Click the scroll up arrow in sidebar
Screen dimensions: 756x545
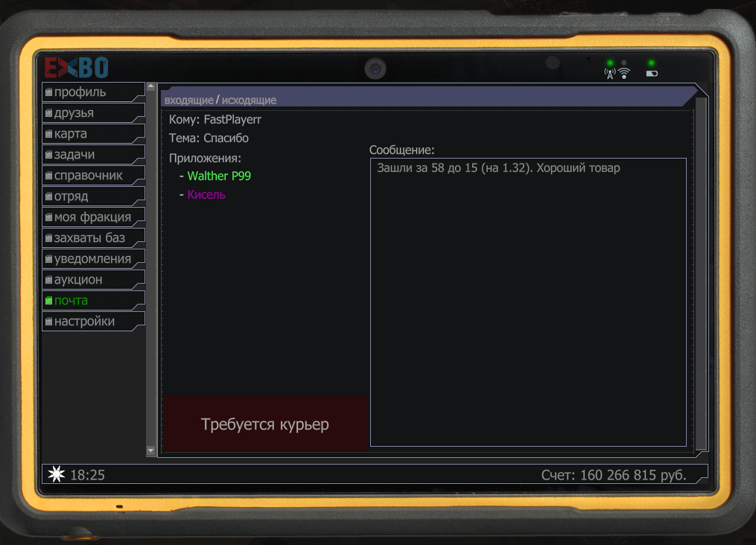(x=151, y=87)
